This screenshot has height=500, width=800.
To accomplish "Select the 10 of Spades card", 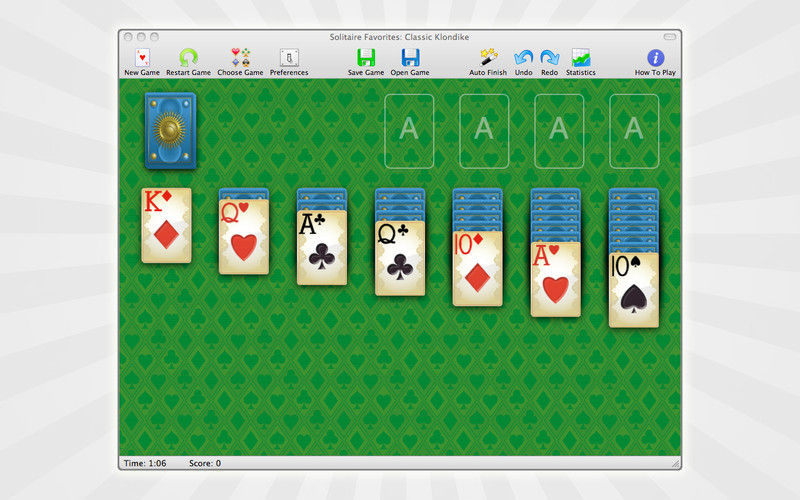I will (634, 290).
